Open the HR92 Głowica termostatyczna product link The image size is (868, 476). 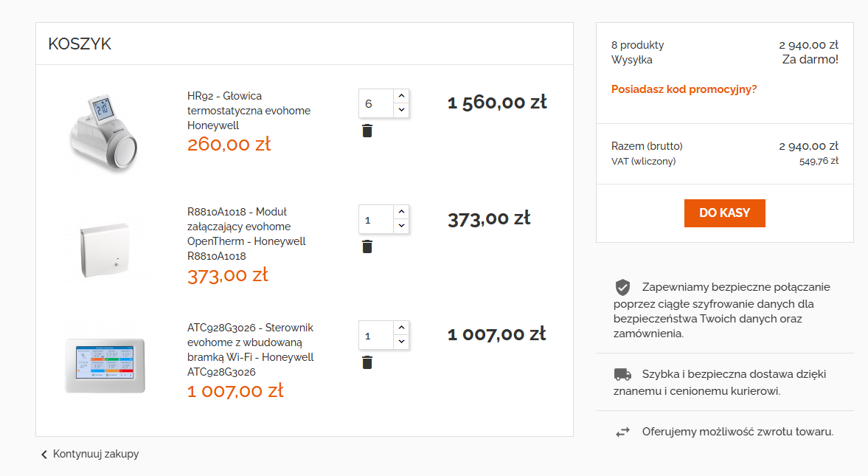(249, 110)
